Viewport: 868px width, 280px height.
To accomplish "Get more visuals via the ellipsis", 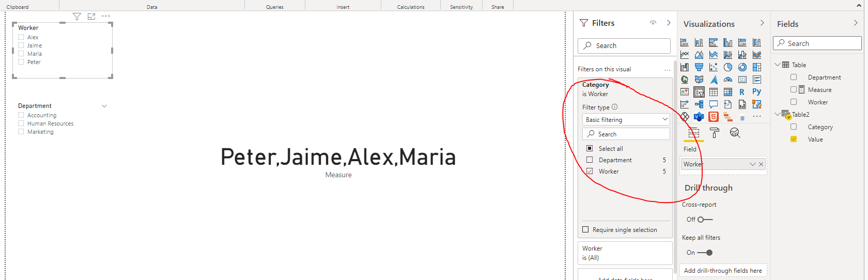I will tap(757, 117).
